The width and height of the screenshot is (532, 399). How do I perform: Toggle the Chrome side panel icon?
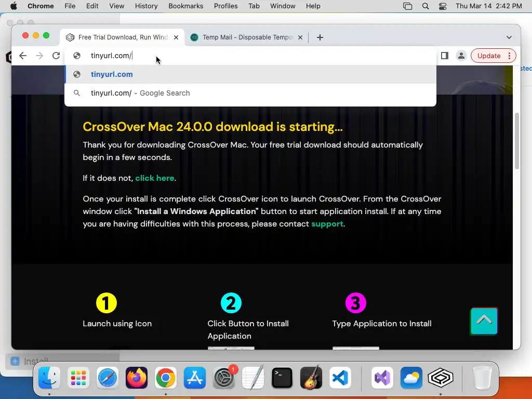tap(445, 56)
